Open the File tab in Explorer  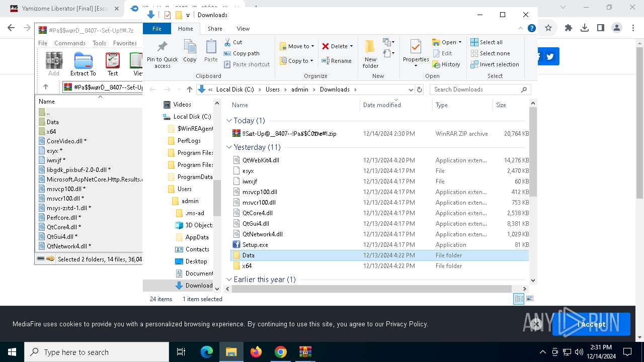pyautogui.click(x=157, y=29)
